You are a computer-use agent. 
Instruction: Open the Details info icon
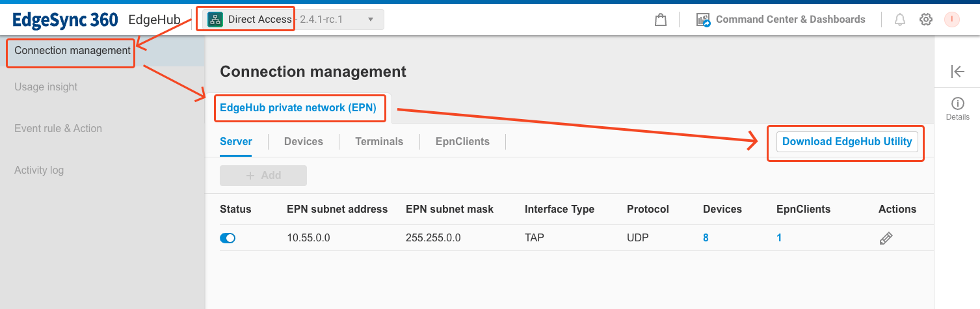(x=957, y=103)
